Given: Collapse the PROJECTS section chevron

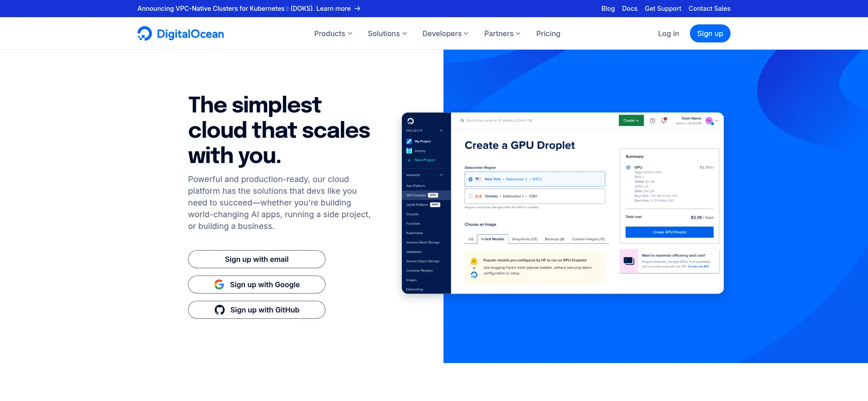Looking at the screenshot, I should (x=441, y=131).
